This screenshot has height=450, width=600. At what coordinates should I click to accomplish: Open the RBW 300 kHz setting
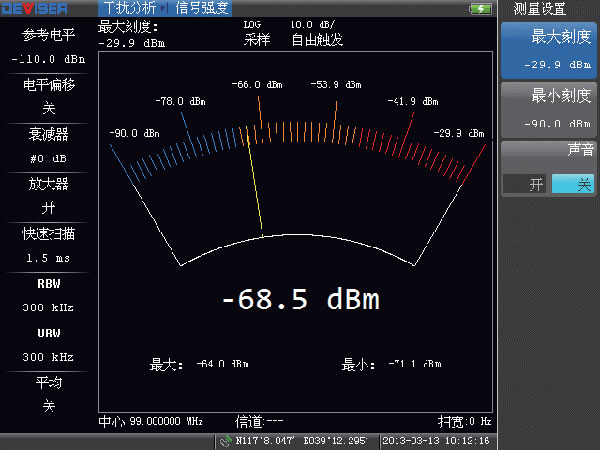pos(48,295)
